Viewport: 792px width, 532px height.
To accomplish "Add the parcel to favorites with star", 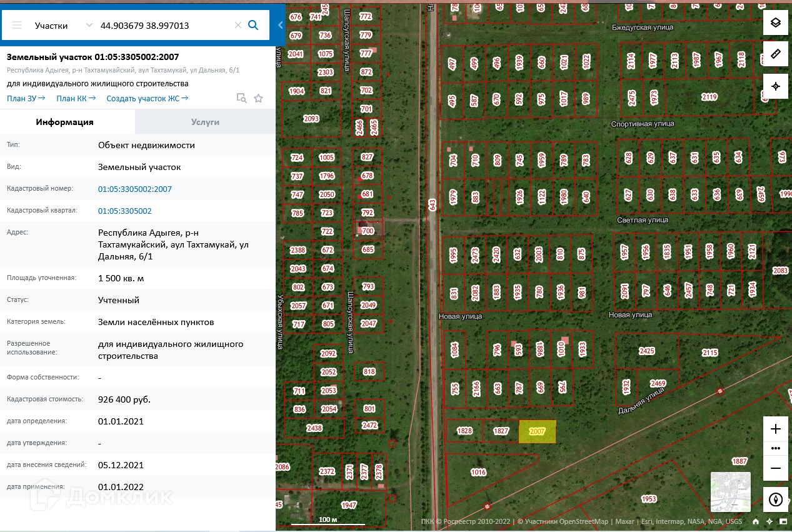I will (x=258, y=98).
